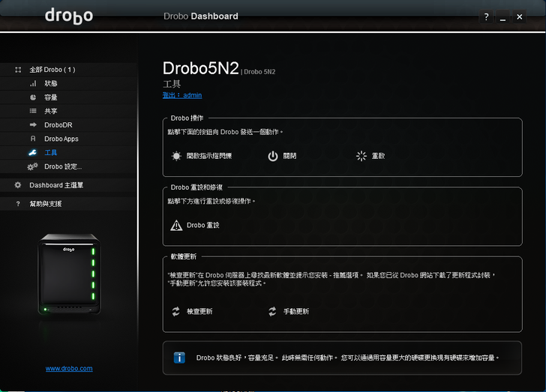The width and height of the screenshot is (546, 392).
Task: Visit the www.drobo.com link
Action: tap(69, 368)
